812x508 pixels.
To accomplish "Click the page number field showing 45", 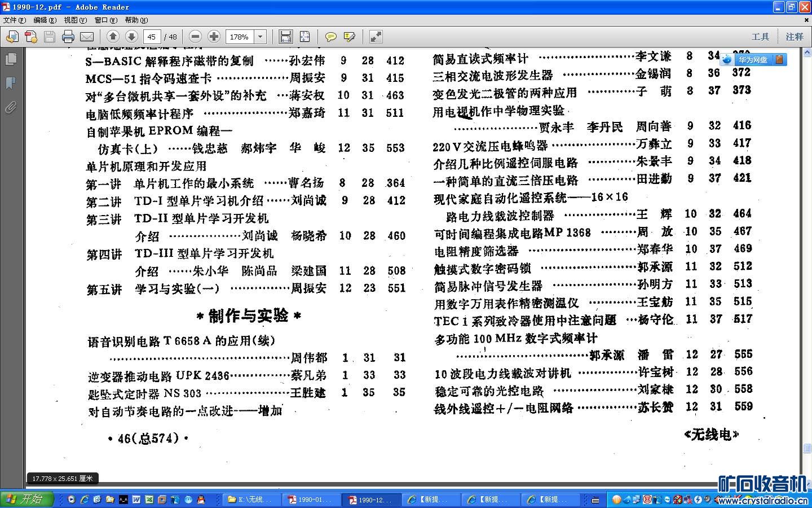I will [x=152, y=37].
